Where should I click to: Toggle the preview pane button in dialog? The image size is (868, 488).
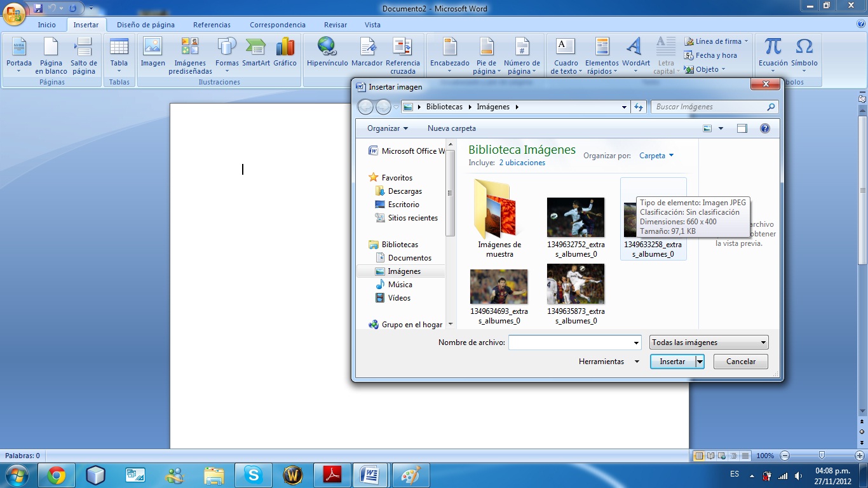click(742, 128)
